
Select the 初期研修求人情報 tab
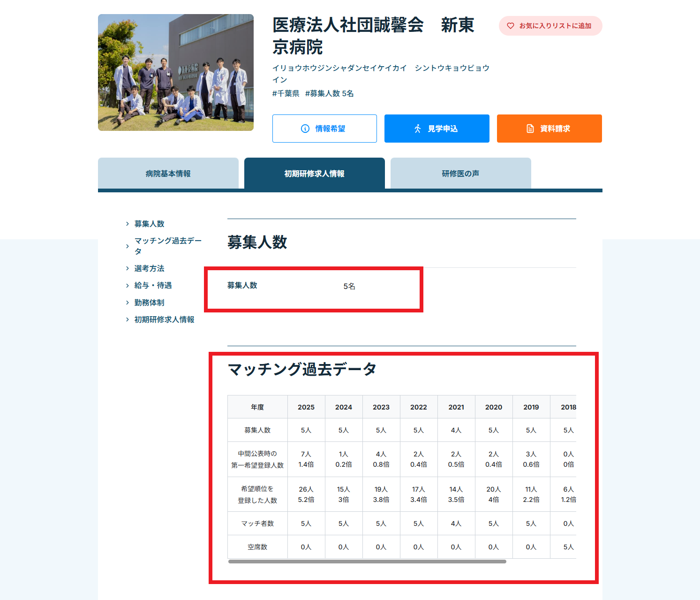(315, 174)
